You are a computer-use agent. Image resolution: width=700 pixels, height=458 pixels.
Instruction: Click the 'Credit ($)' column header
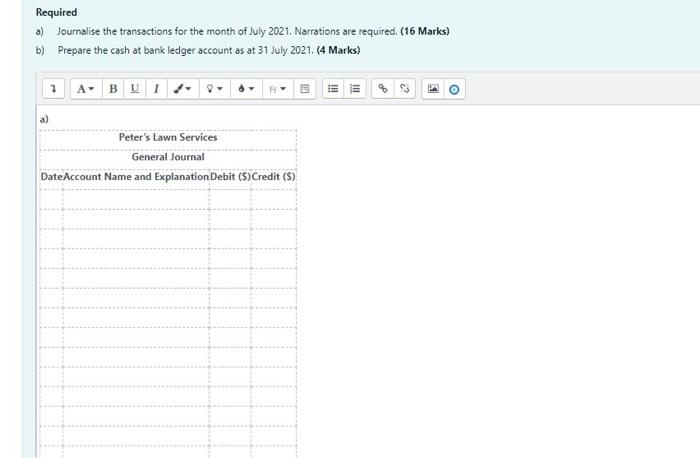click(x=273, y=177)
